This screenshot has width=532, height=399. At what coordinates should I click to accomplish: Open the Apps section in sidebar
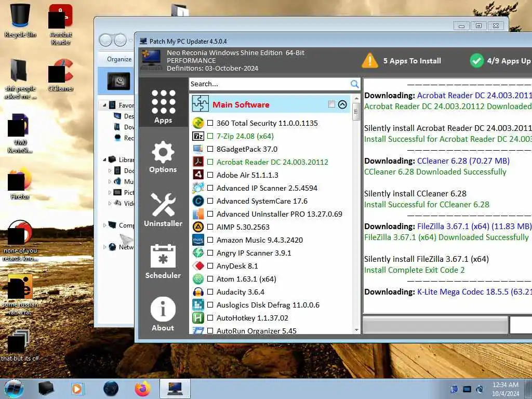pyautogui.click(x=163, y=107)
